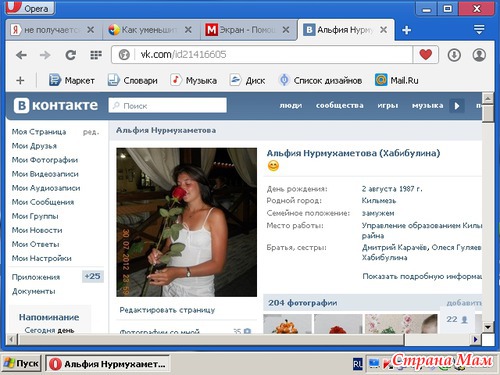Image resolution: width=500 pixels, height=375 pixels.
Task: Open Мои Настройки
Action: pos(41,258)
